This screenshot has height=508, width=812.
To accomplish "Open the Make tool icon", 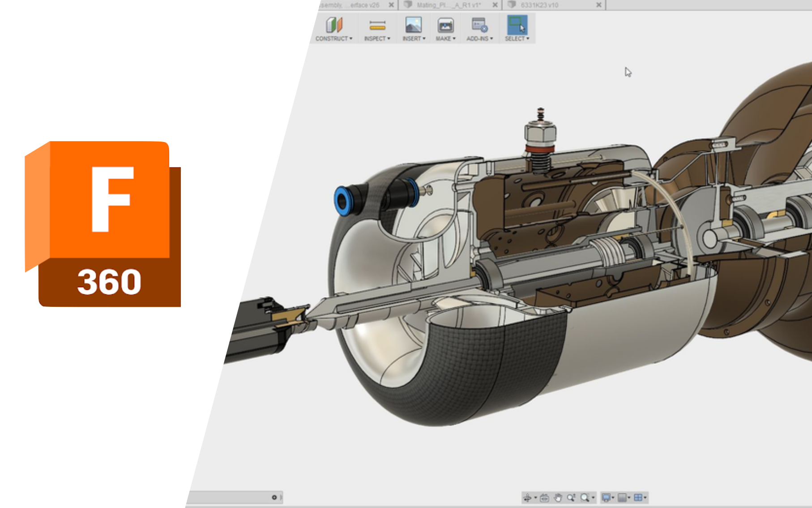I will 444,25.
